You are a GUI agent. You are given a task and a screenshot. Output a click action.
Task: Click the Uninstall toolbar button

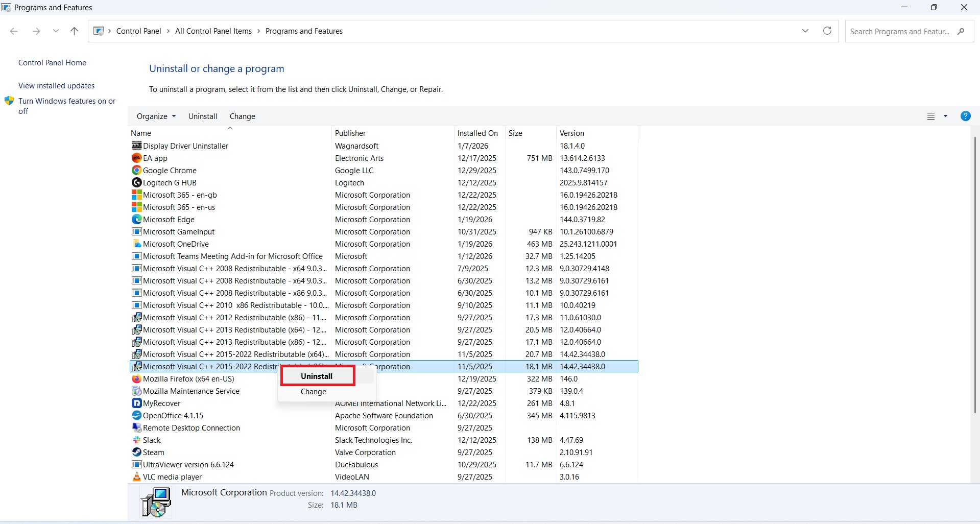202,116
